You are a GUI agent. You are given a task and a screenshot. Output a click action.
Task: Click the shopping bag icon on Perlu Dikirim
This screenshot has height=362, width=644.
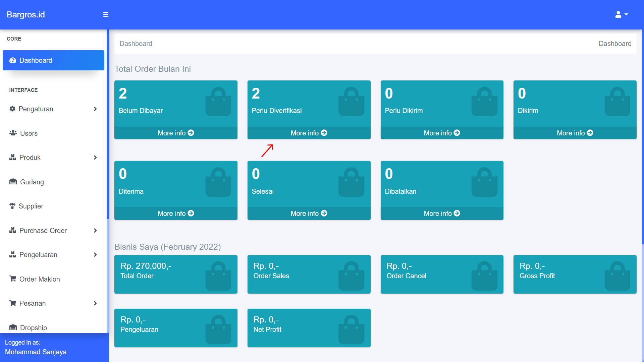pos(484,102)
